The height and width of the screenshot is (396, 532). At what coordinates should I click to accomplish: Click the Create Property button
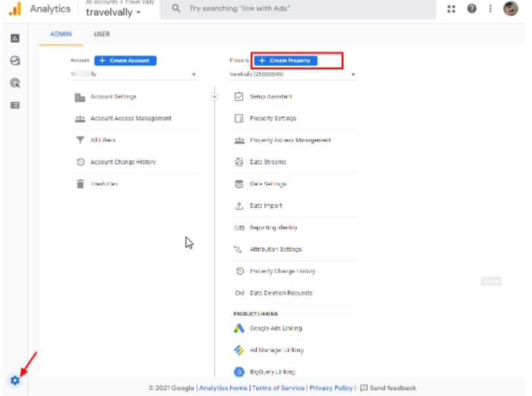285,60
